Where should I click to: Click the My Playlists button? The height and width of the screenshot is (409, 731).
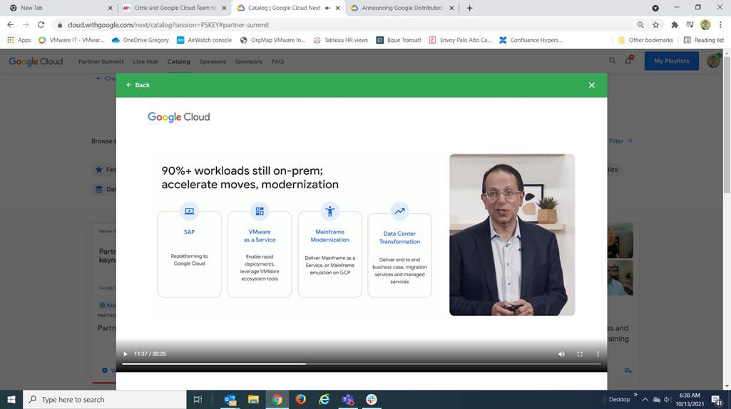click(671, 61)
